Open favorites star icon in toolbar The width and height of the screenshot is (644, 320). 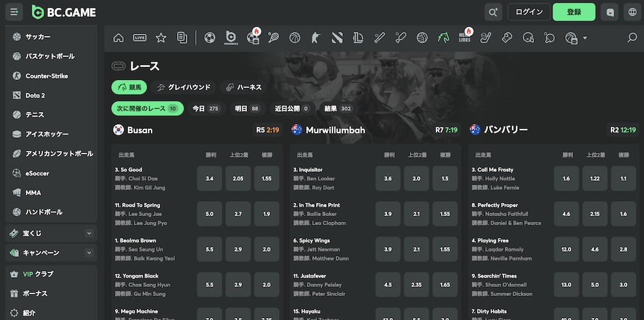point(161,38)
